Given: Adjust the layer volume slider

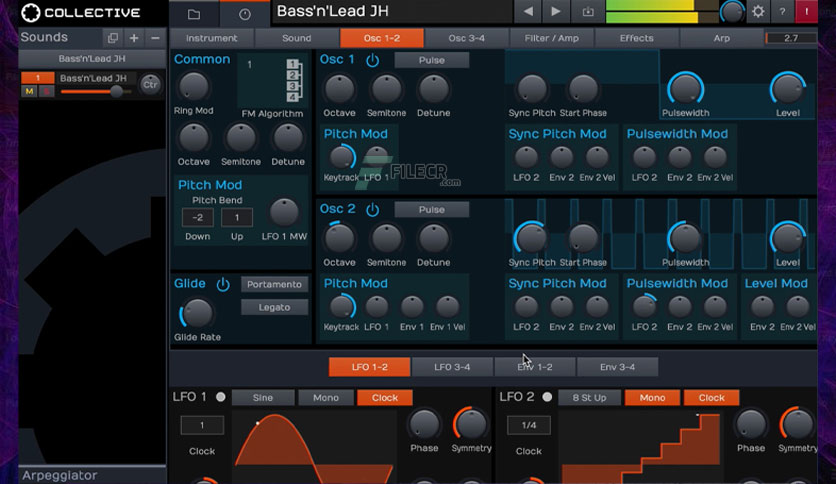Looking at the screenshot, I should coord(96,92).
